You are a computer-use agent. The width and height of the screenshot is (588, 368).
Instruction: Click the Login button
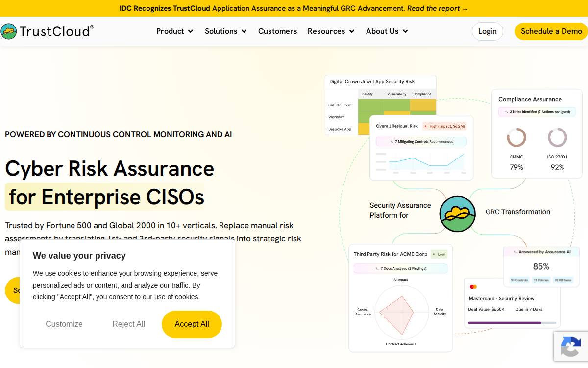(x=488, y=31)
